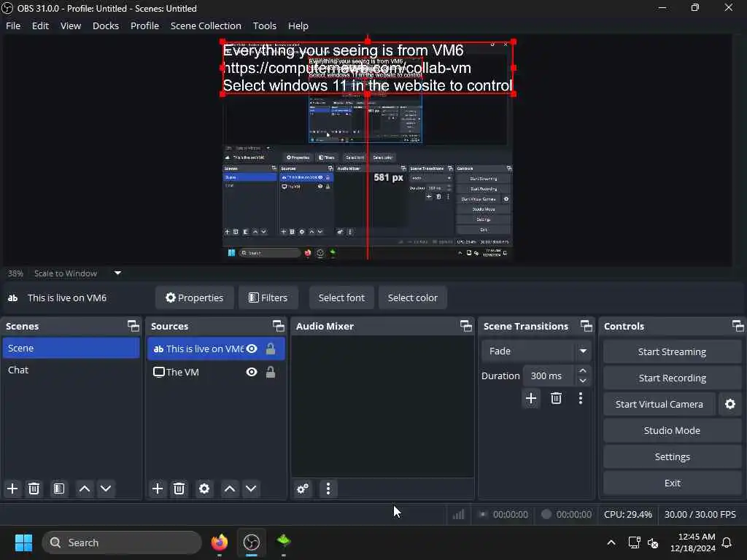
Task: Click Start Recording button
Action: (672, 378)
